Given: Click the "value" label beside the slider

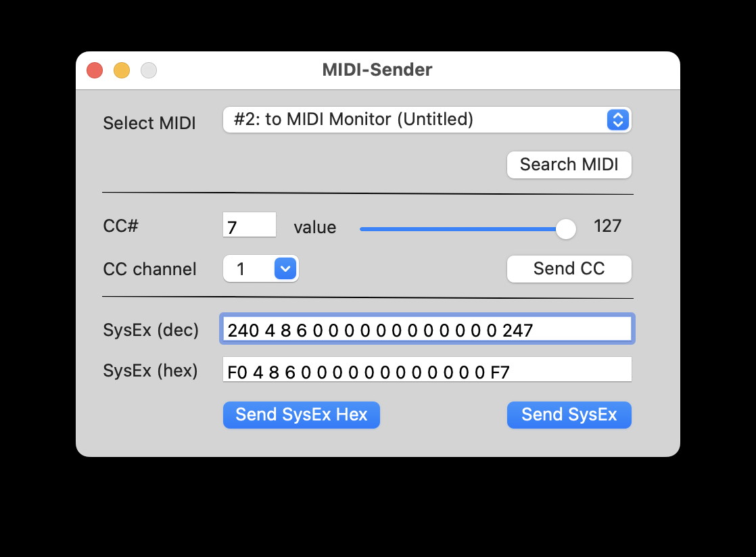Looking at the screenshot, I should click(314, 228).
